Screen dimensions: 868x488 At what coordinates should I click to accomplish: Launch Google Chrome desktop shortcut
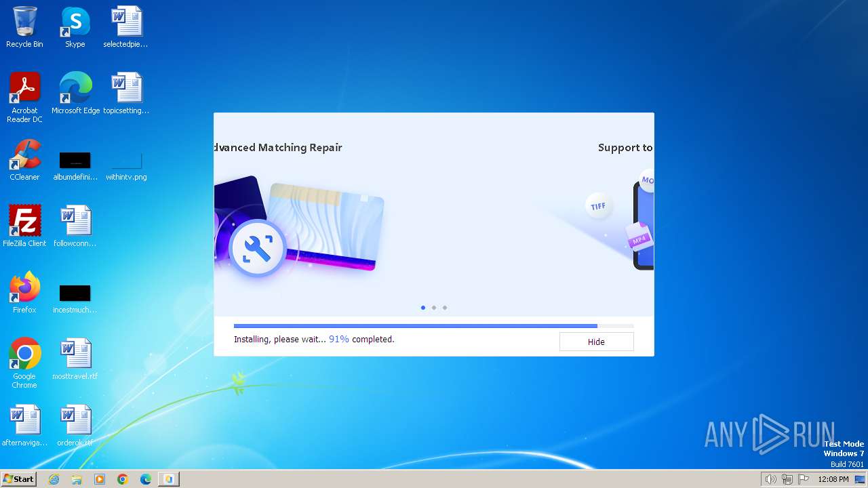pos(24,363)
